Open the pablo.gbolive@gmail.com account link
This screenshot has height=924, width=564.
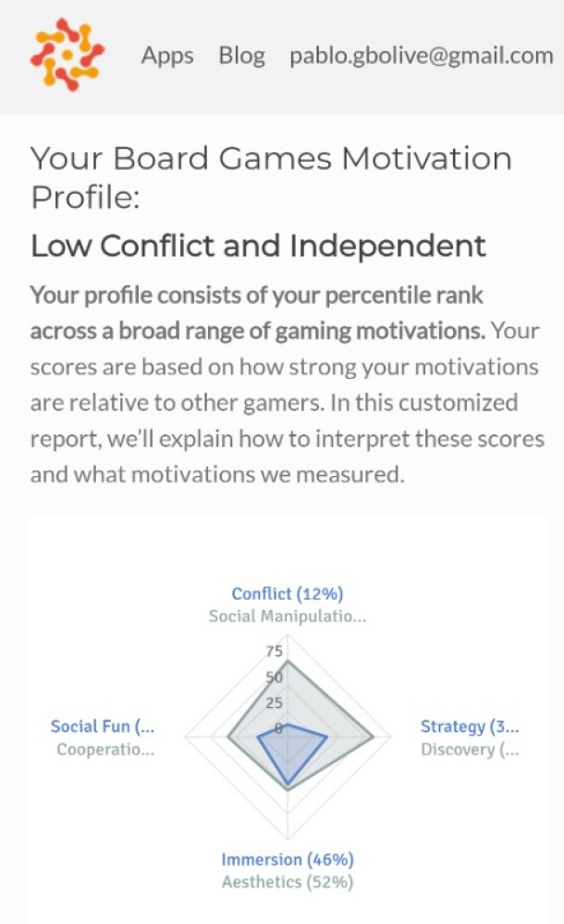coord(421,55)
